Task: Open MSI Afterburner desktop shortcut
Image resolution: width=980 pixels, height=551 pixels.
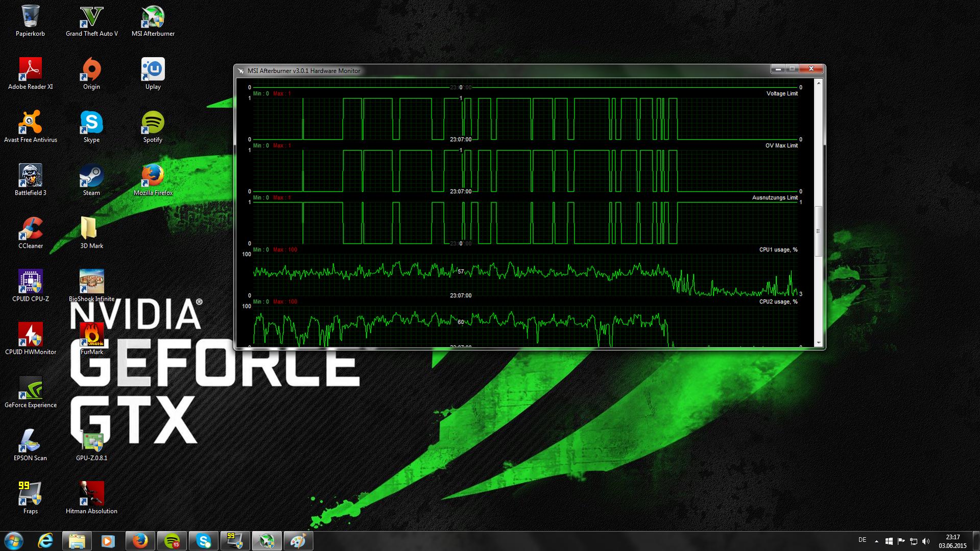Action: [x=153, y=21]
